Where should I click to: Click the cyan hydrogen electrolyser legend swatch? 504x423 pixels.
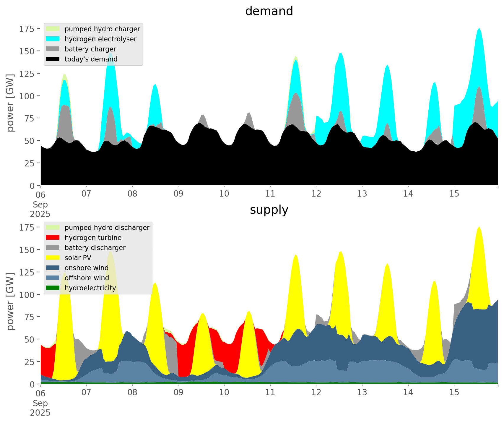[x=53, y=39]
